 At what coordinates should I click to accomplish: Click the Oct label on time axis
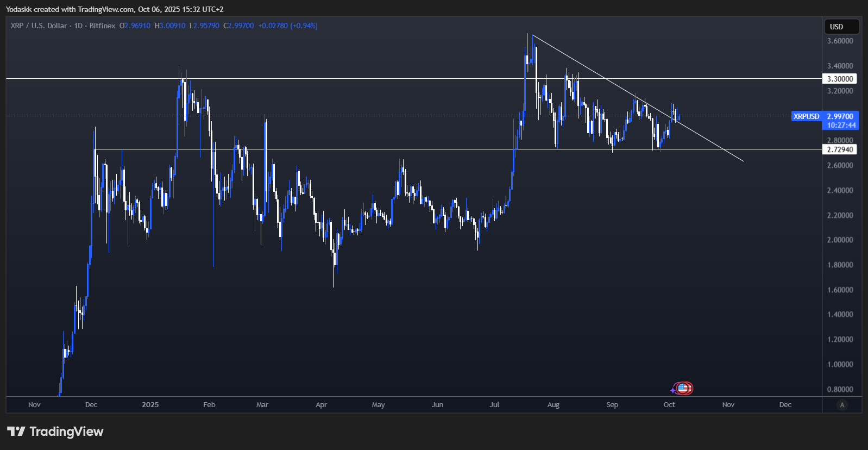click(x=669, y=405)
